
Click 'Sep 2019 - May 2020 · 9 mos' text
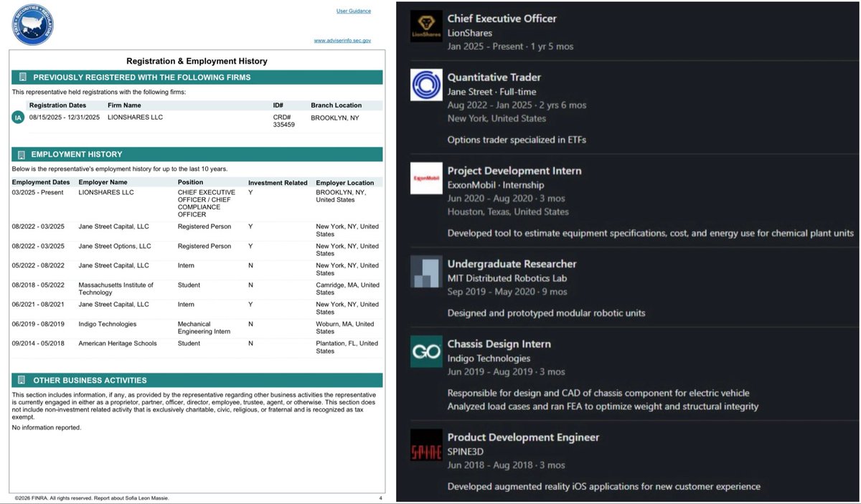[507, 292]
